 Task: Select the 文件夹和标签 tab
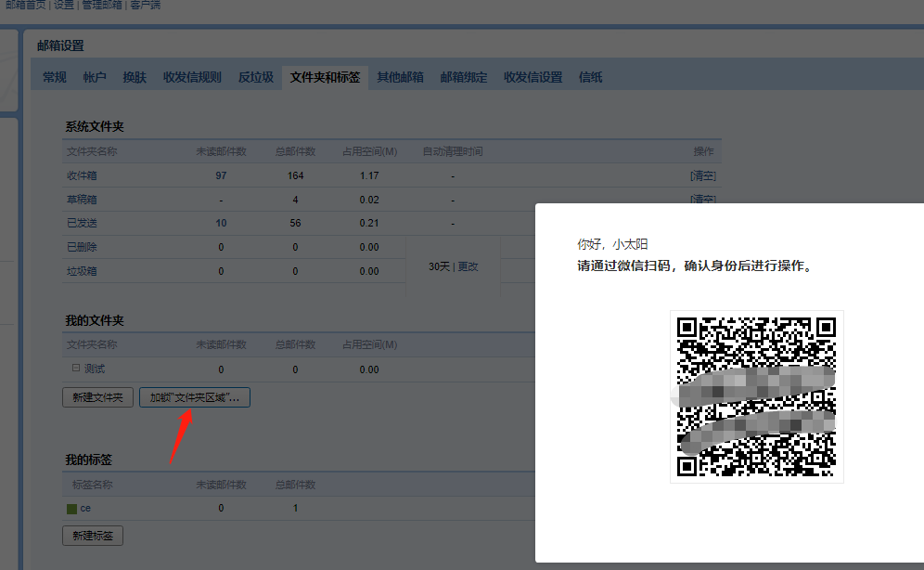326,77
